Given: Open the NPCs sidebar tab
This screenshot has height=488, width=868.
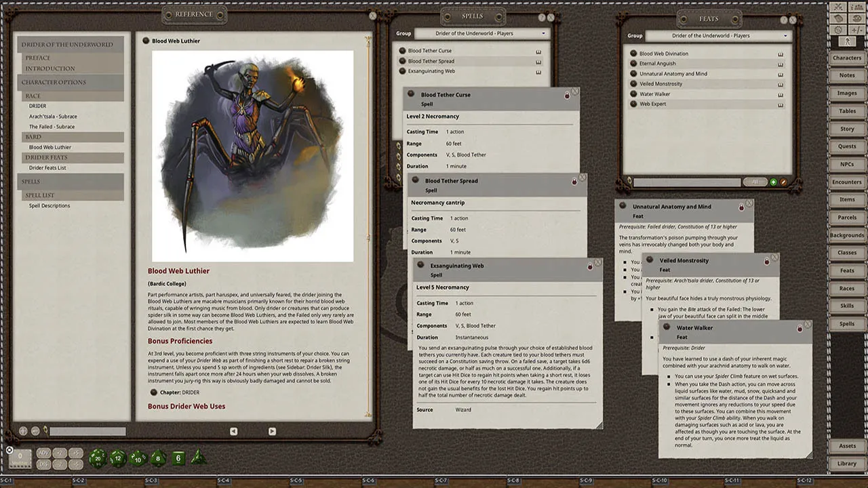Looking at the screenshot, I should [847, 164].
